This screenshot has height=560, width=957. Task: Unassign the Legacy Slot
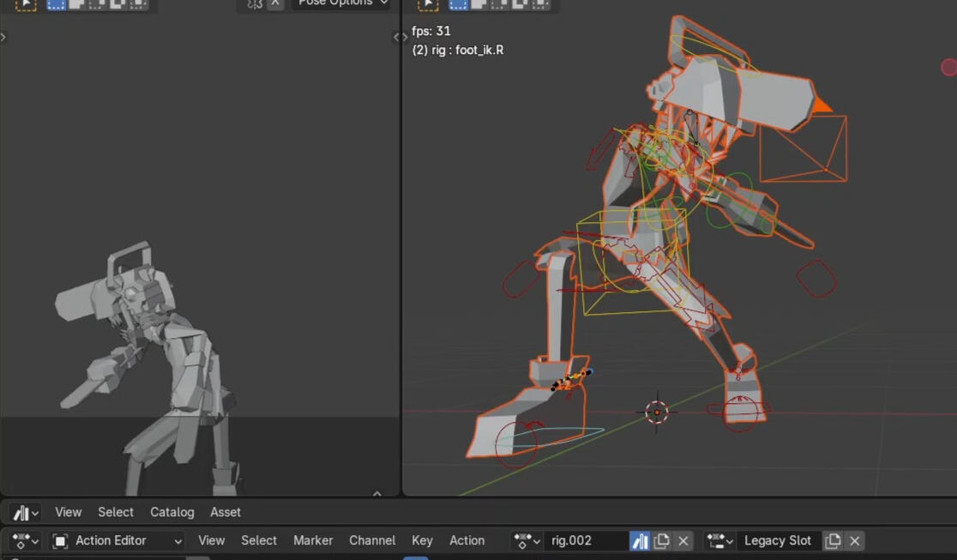point(855,541)
